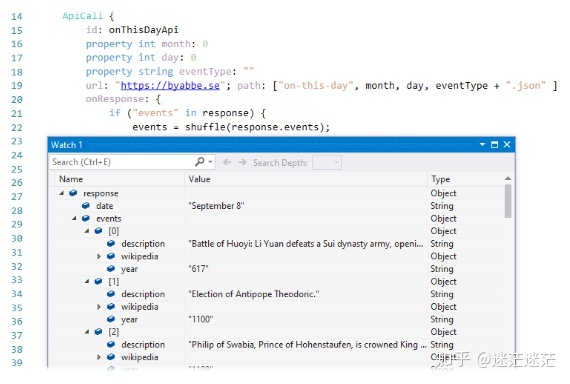570x384 pixels.
Task: Click the ".json" string on line 19
Action: click(526, 85)
